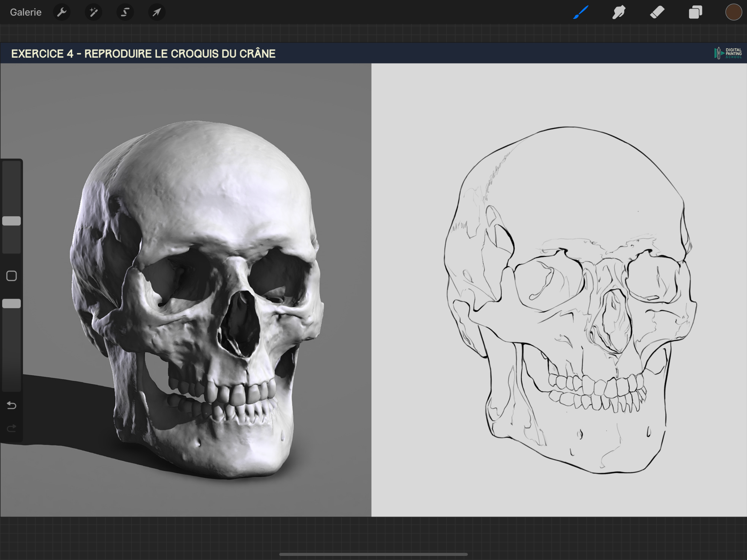The height and width of the screenshot is (560, 747).
Task: Redo the last undone action
Action: 11,428
